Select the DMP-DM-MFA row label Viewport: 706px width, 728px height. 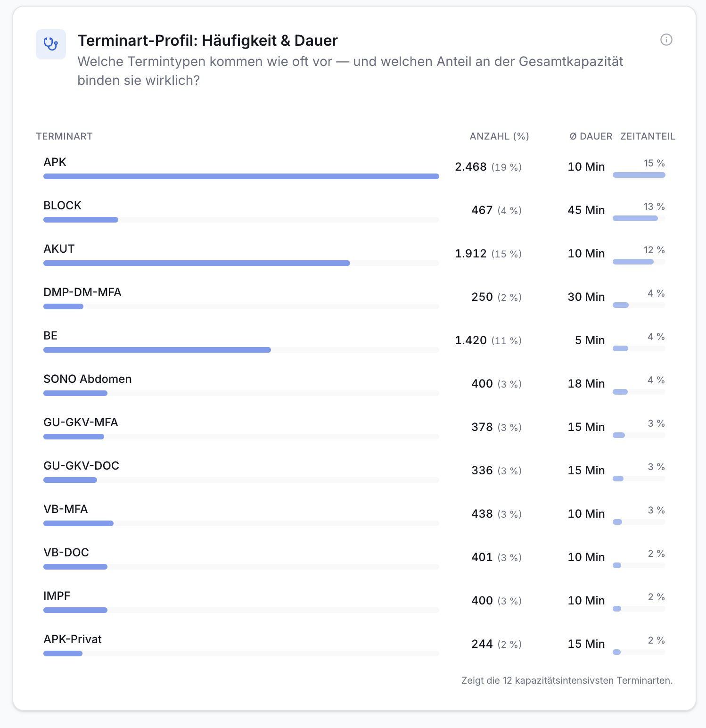tap(82, 292)
